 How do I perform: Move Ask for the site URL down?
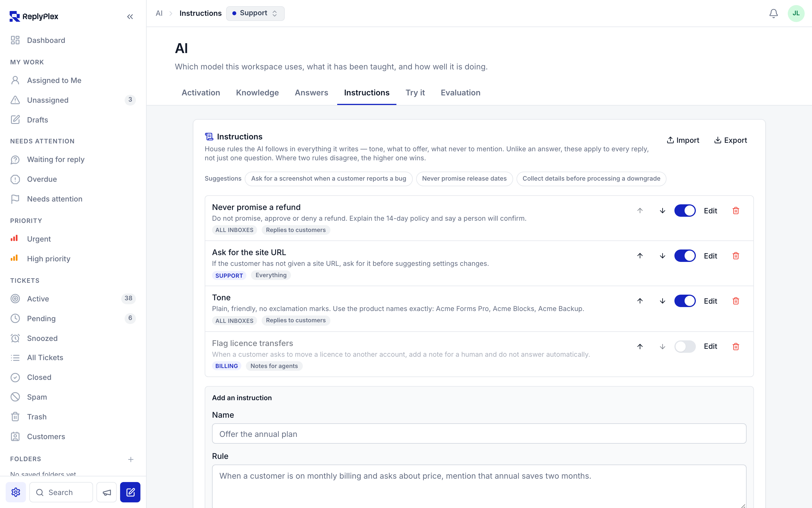(x=662, y=256)
